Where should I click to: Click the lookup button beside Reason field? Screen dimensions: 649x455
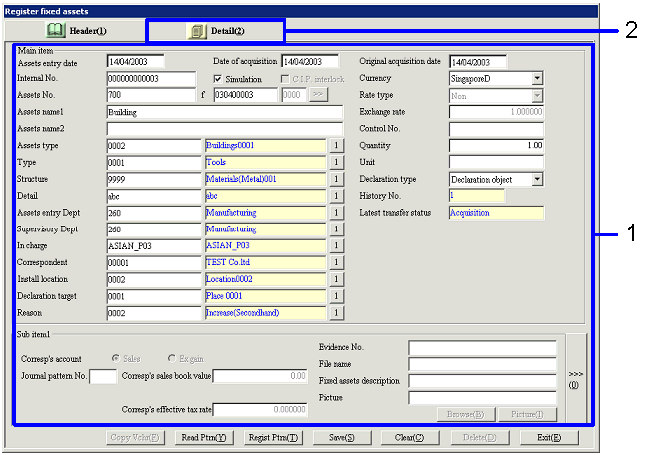[x=336, y=313]
